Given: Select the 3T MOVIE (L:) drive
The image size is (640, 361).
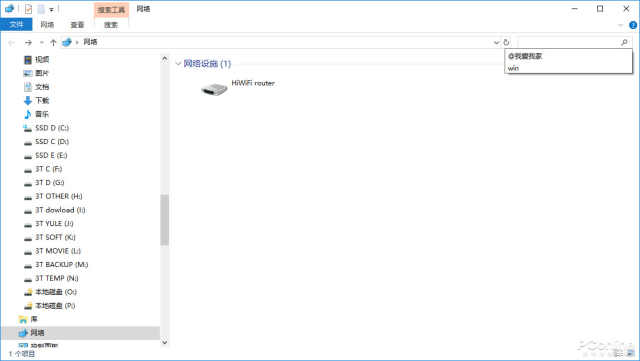Looking at the screenshot, I should 58,251.
